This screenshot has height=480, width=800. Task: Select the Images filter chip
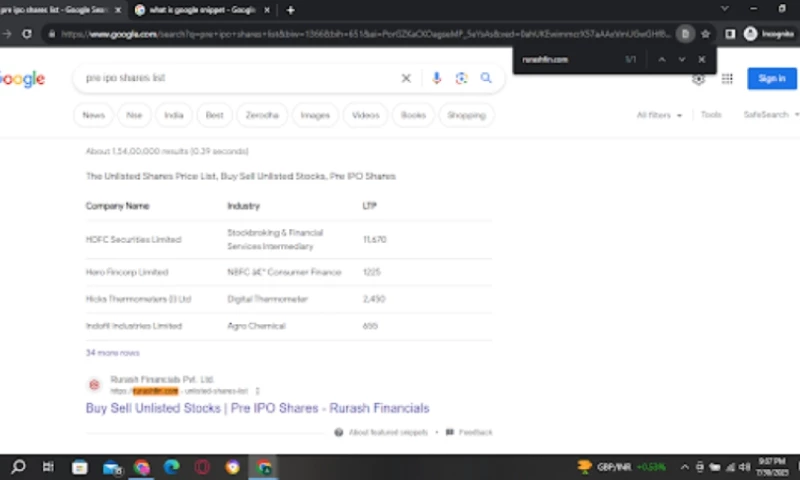point(315,115)
